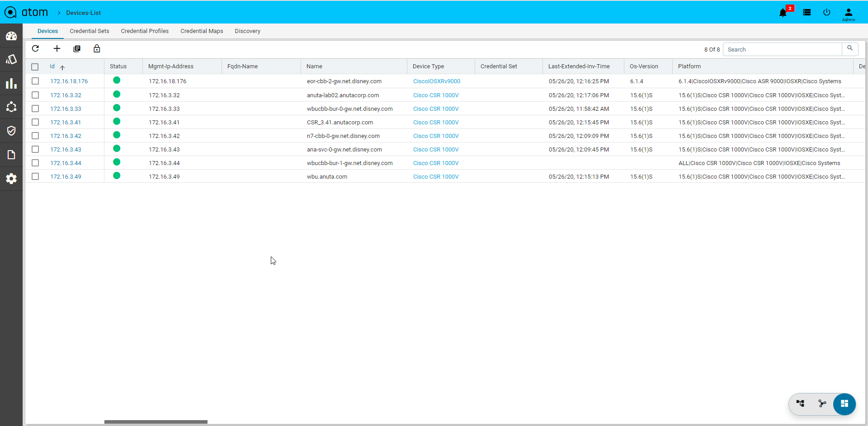The image size is (868, 426).
Task: Select name anuta-lab02.anutacorp.com
Action: pyautogui.click(x=343, y=95)
